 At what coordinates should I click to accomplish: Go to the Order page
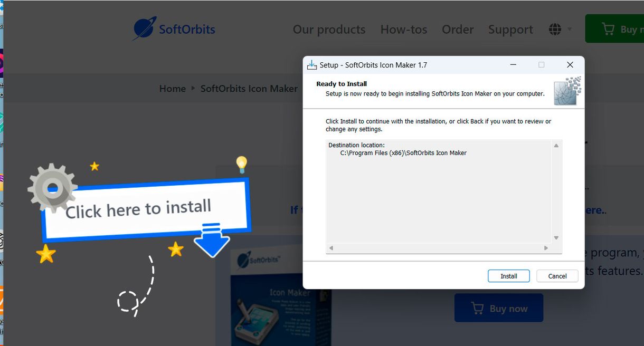click(458, 30)
